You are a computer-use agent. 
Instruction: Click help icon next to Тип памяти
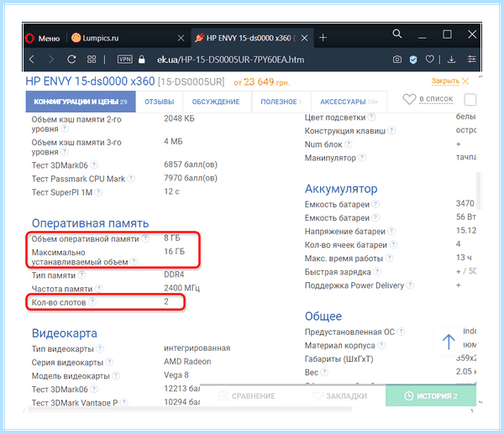click(82, 275)
